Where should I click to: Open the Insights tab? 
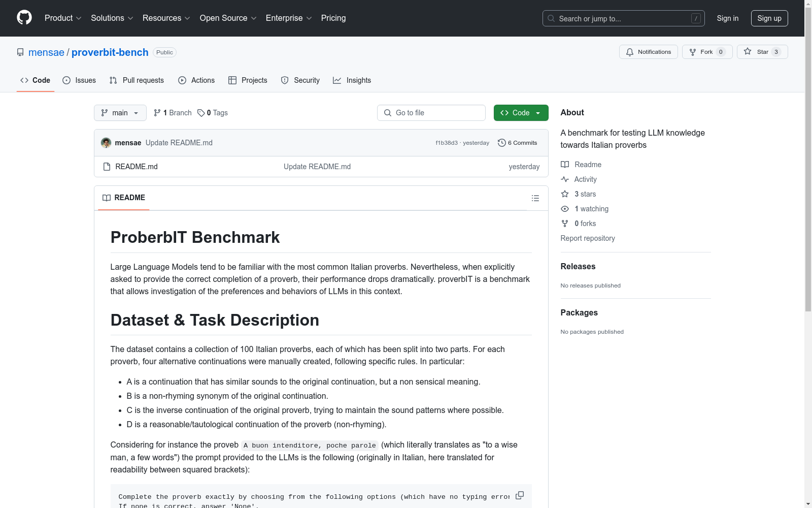coord(352,80)
